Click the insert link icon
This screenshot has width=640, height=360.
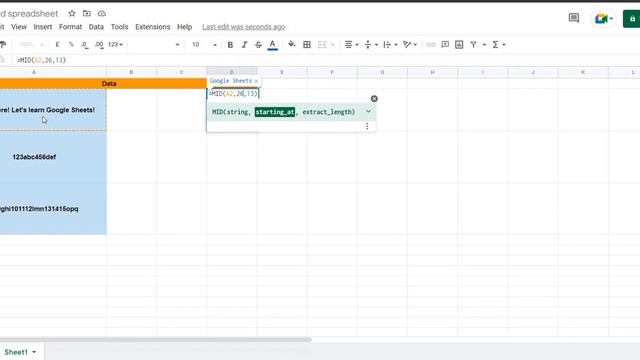click(x=431, y=44)
